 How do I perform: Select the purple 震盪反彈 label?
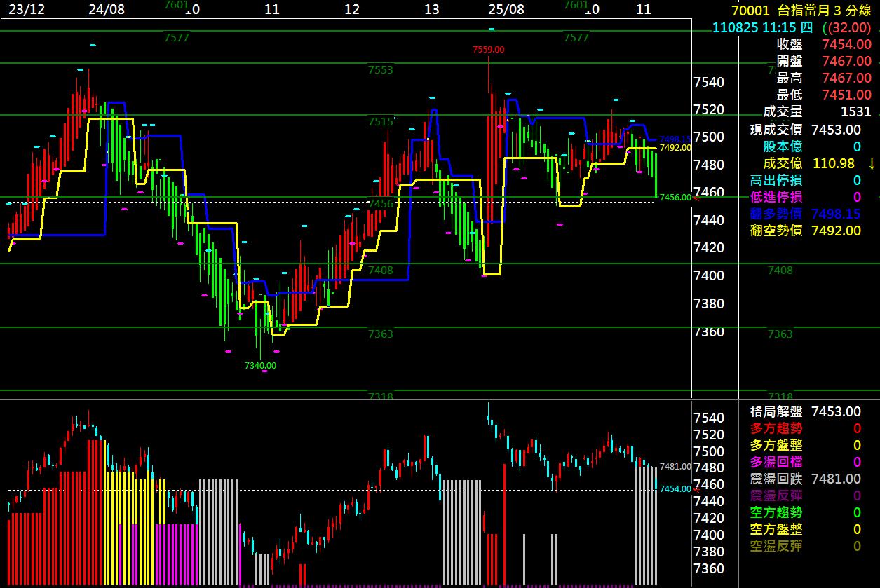pyautogui.click(x=776, y=495)
